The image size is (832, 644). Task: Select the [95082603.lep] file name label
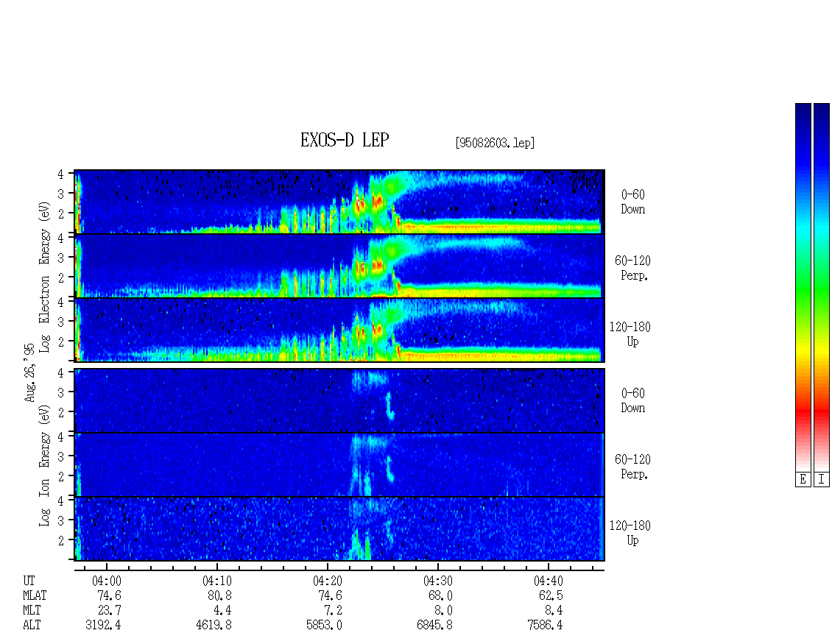[495, 143]
